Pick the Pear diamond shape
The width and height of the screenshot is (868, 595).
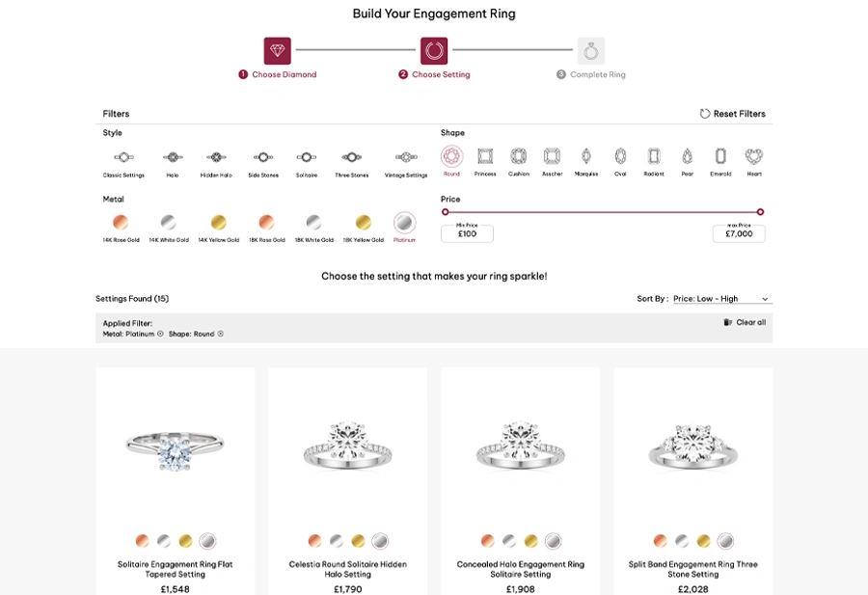tap(687, 156)
